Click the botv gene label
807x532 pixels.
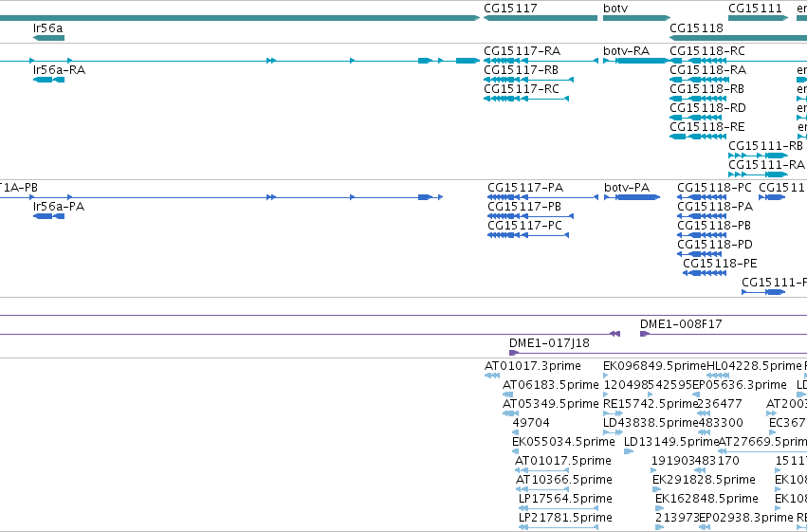(x=615, y=9)
